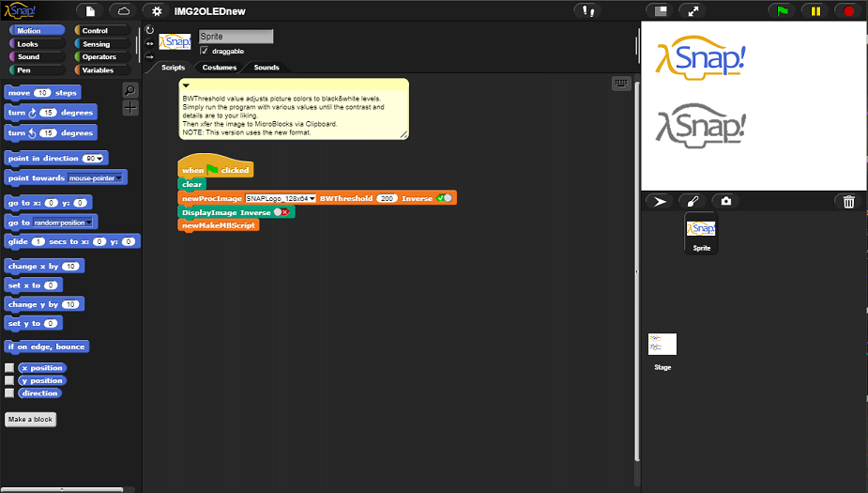Screen dimensions: 868x493
Task: Click the Make a block button
Action: 30,420
